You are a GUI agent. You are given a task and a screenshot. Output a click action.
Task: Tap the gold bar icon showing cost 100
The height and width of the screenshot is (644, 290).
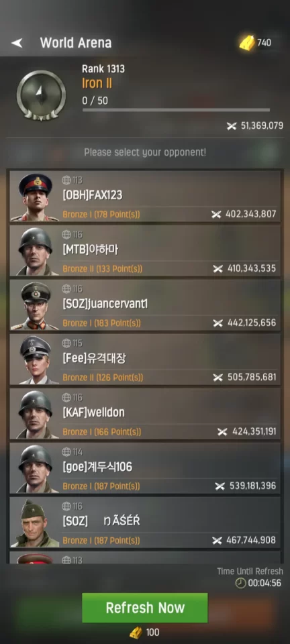pyautogui.click(x=136, y=632)
